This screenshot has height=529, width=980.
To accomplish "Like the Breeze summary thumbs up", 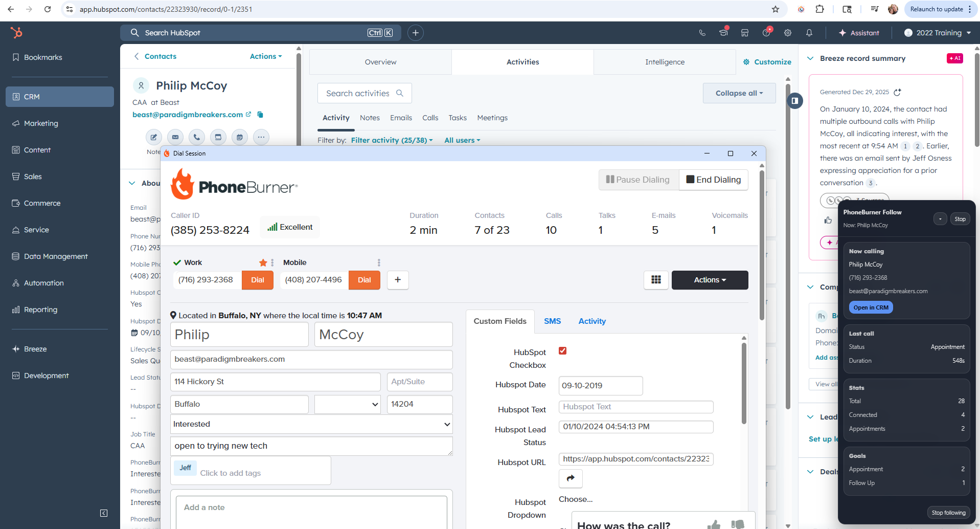I will pos(828,220).
